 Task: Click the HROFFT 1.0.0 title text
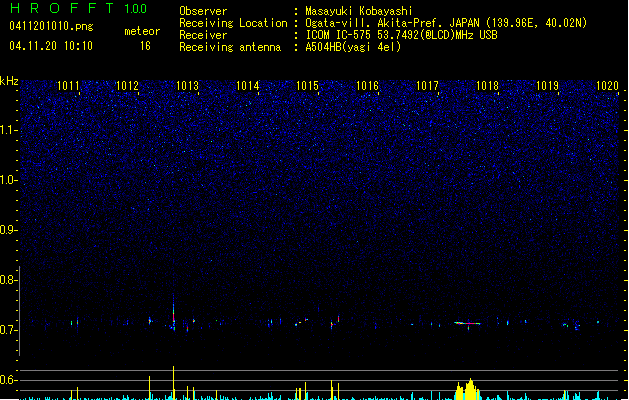tap(78, 8)
